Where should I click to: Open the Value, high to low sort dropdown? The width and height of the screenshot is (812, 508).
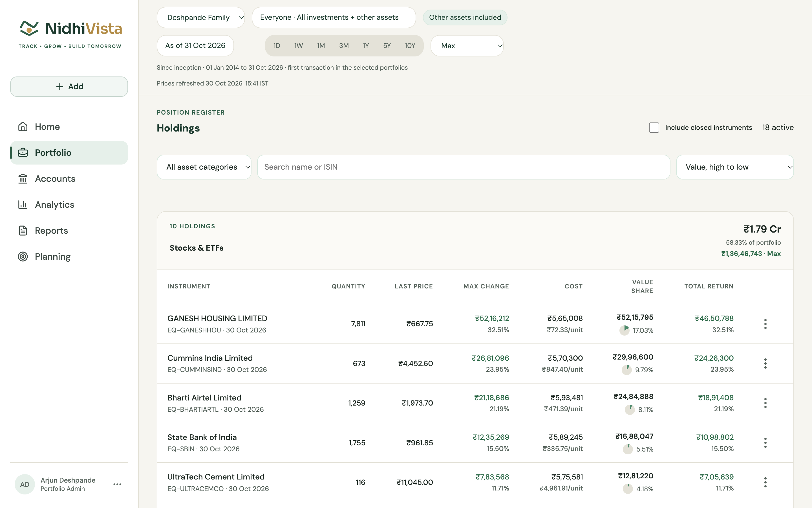click(x=735, y=167)
